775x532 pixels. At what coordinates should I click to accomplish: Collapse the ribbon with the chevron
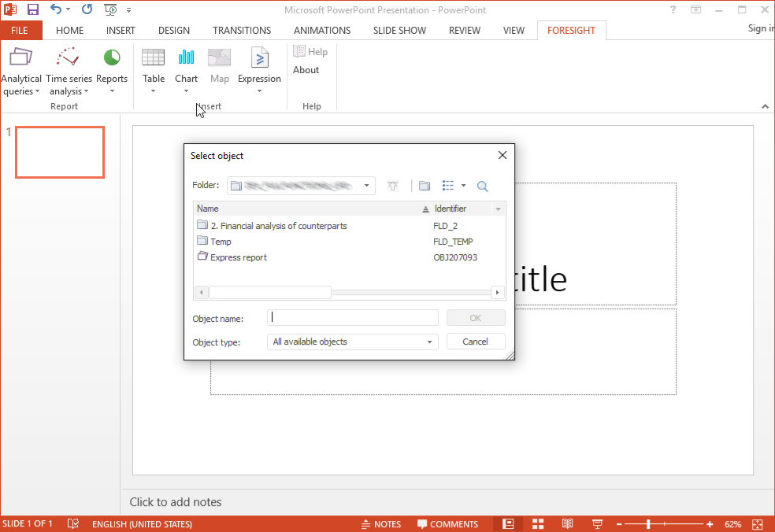765,106
